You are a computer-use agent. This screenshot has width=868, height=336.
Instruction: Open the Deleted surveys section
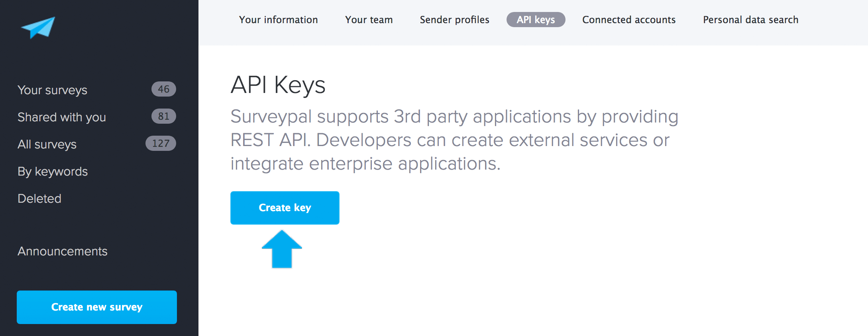[x=39, y=198]
